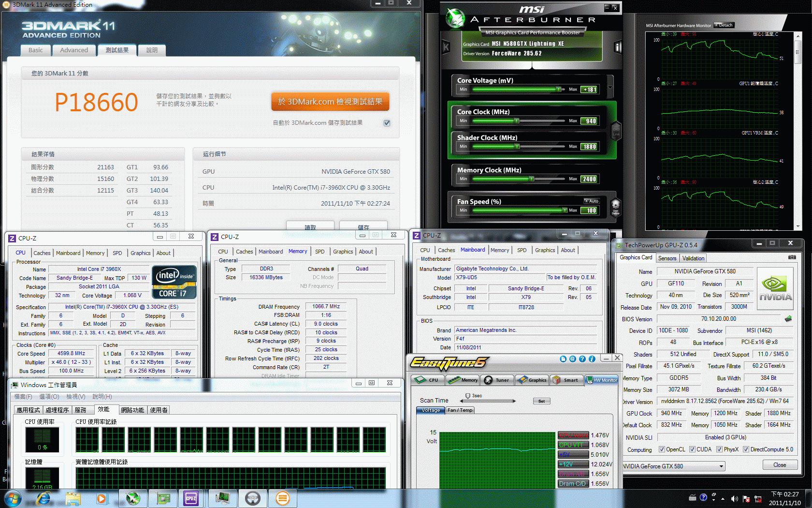Viewport: 812px width, 508px height.
Task: Click view results on 3DMark.com orange button
Action: point(330,102)
